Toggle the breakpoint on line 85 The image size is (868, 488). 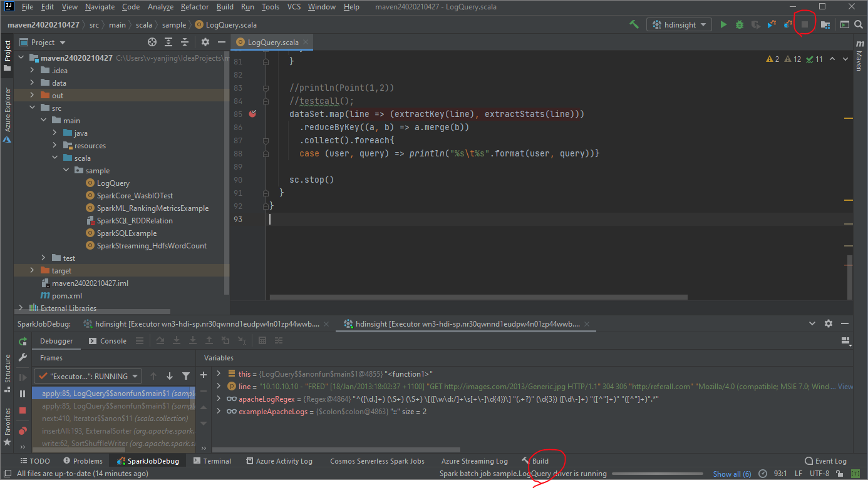coord(252,114)
